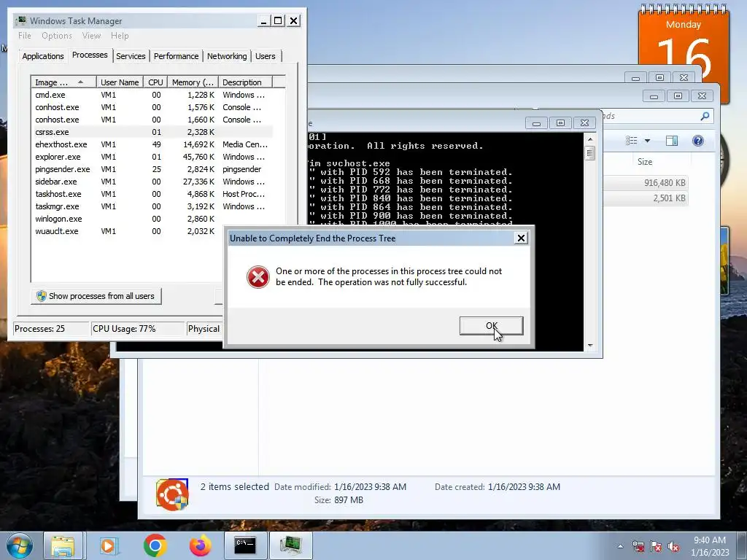Sort processes by Image Name column
The width and height of the screenshot is (747, 560).
pyautogui.click(x=63, y=82)
